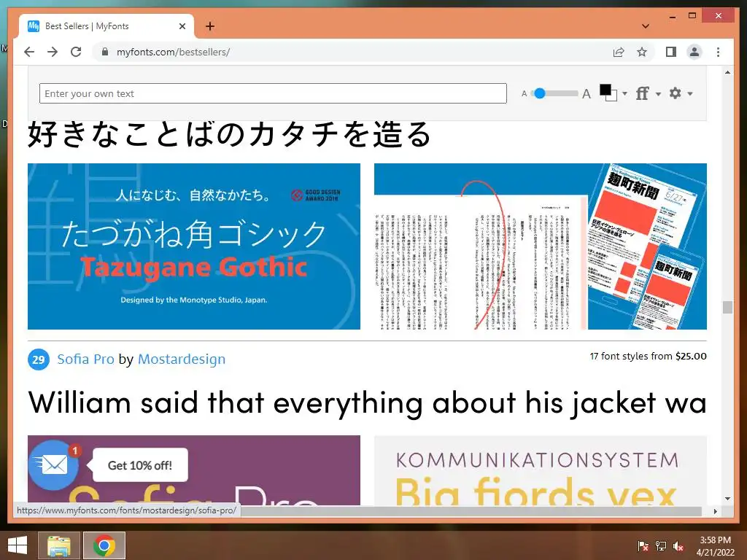Open the Kommunikationsystem sample image

[x=541, y=470]
